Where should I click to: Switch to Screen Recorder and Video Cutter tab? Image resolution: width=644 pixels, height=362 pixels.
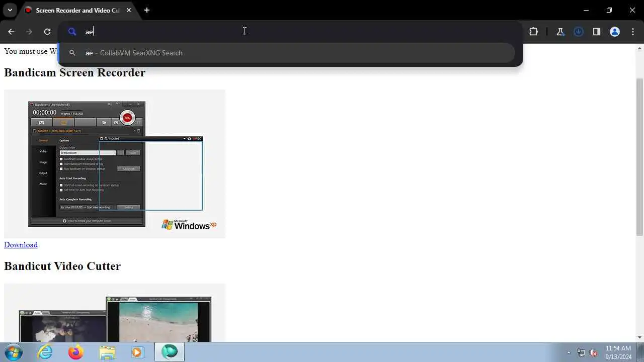coord(78,10)
